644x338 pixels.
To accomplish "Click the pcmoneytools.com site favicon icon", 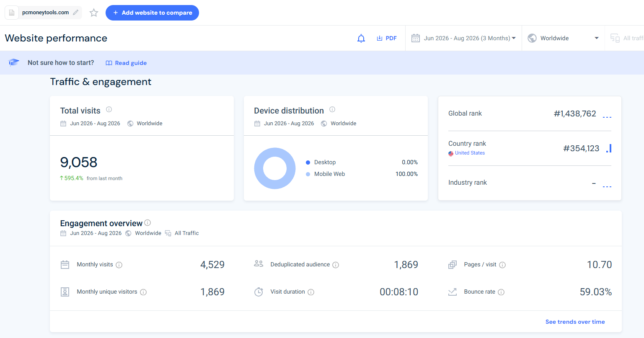I will (x=12, y=13).
